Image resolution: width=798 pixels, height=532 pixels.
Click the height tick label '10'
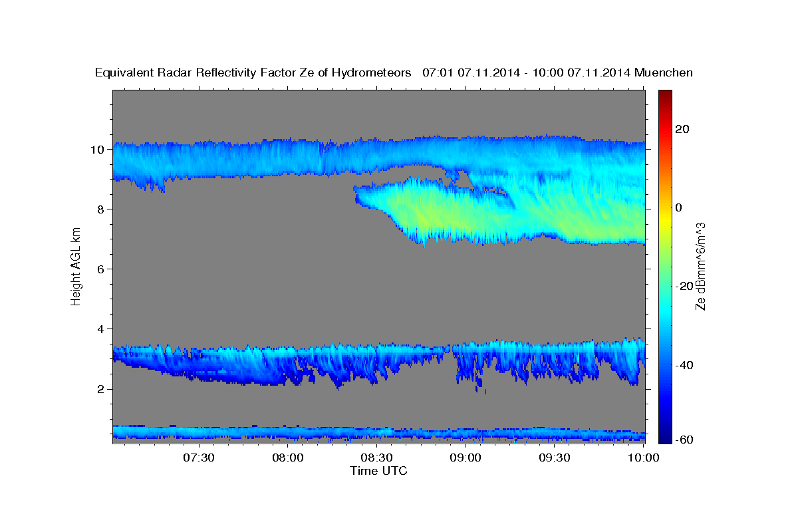point(98,150)
